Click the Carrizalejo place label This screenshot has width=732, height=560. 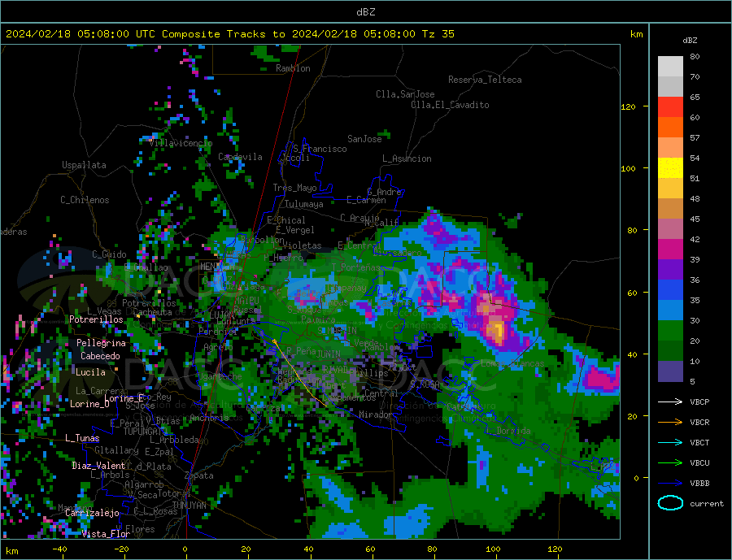pos(92,513)
